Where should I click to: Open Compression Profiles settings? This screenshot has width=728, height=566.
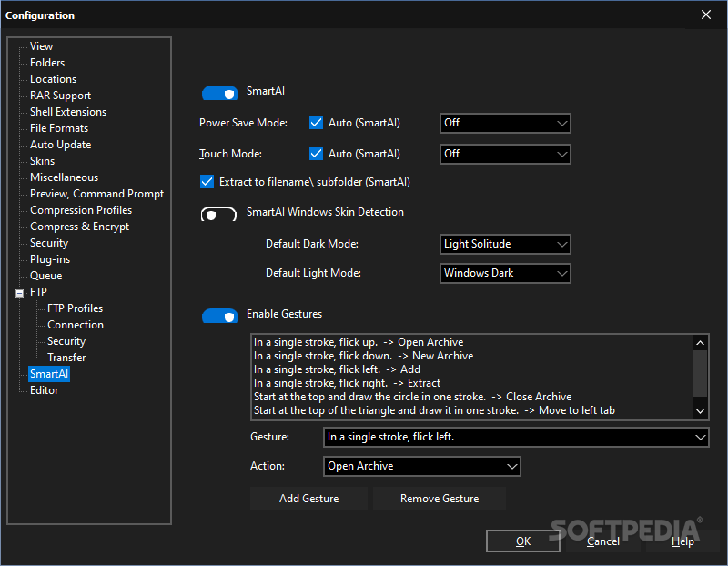click(81, 210)
